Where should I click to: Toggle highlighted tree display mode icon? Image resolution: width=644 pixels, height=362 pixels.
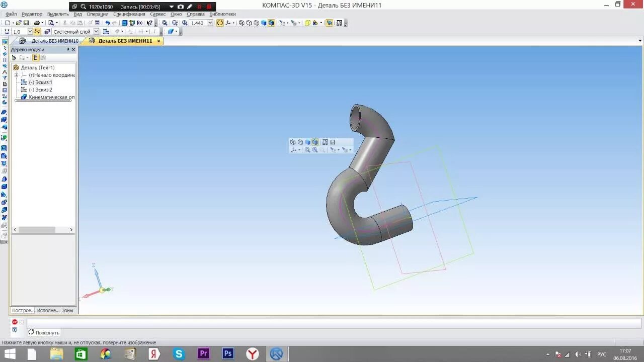click(x=36, y=58)
